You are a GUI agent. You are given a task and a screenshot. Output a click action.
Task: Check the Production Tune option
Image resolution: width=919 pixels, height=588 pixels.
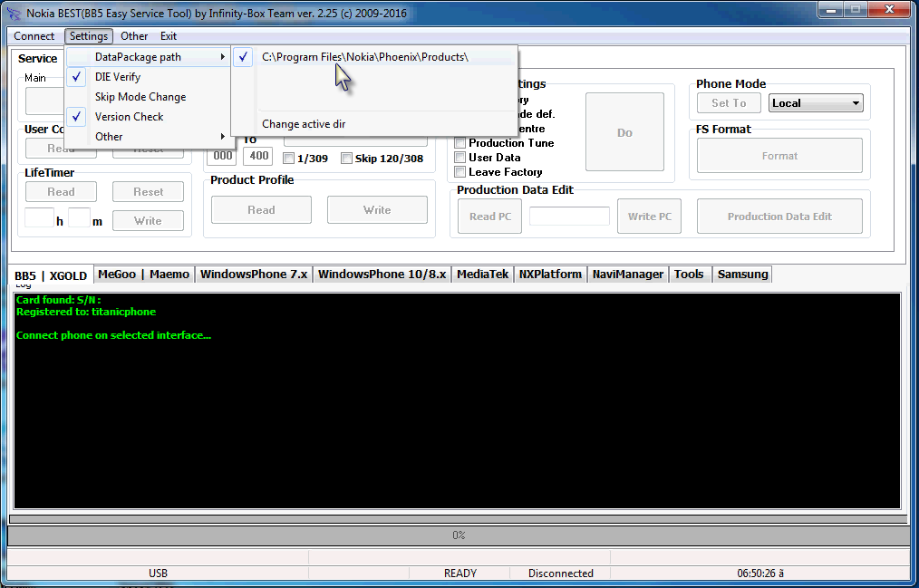coord(460,143)
